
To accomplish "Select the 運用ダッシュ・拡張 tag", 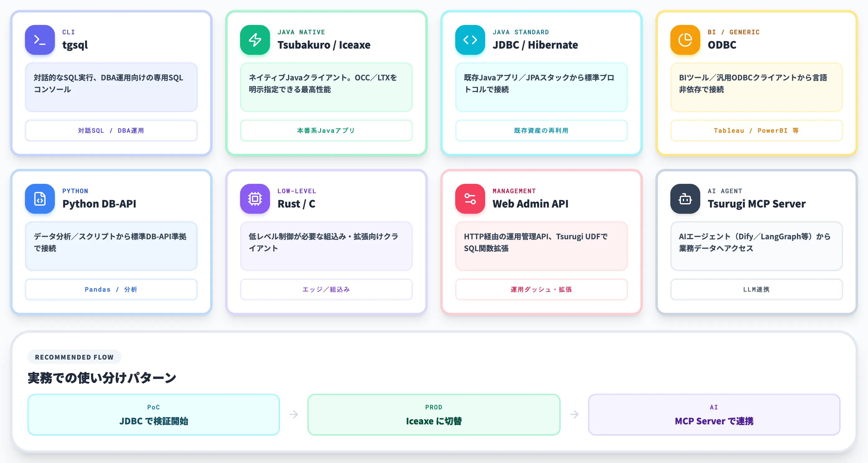I will pos(541,289).
